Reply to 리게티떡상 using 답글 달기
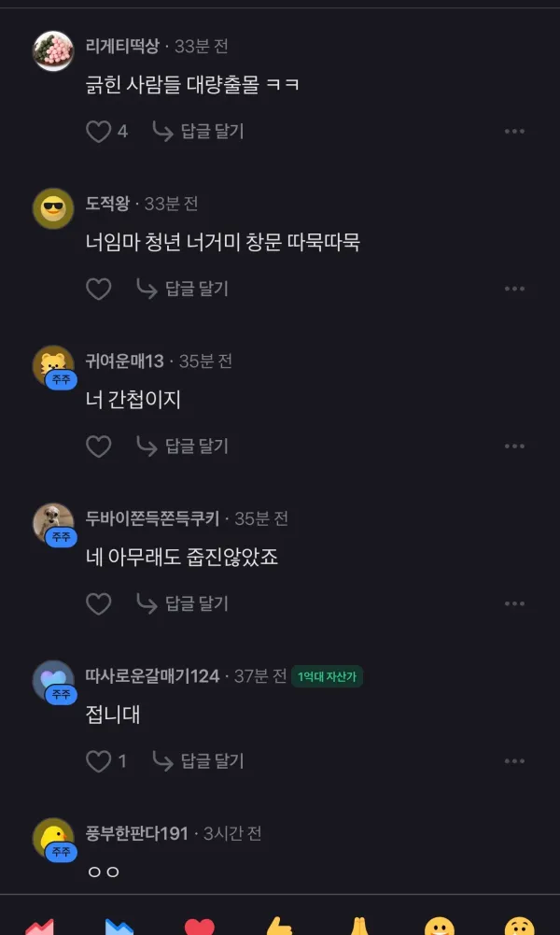The width and height of the screenshot is (560, 935). click(199, 131)
